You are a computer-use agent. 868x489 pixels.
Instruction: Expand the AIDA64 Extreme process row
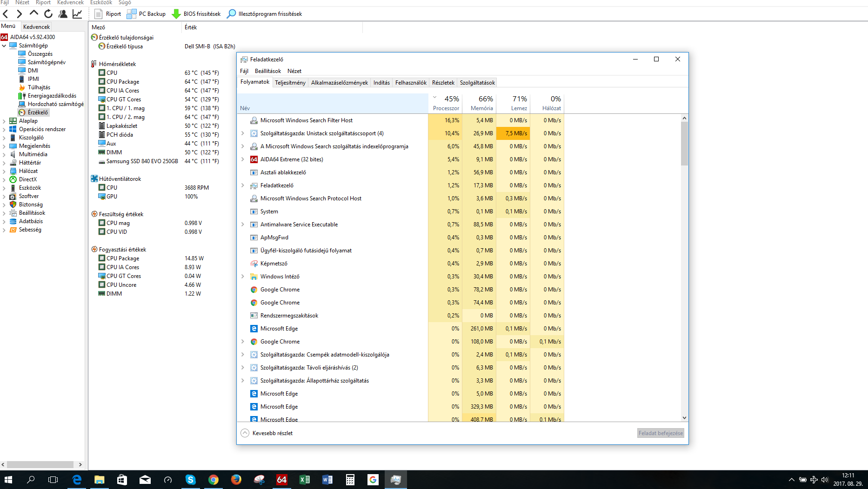click(x=242, y=159)
